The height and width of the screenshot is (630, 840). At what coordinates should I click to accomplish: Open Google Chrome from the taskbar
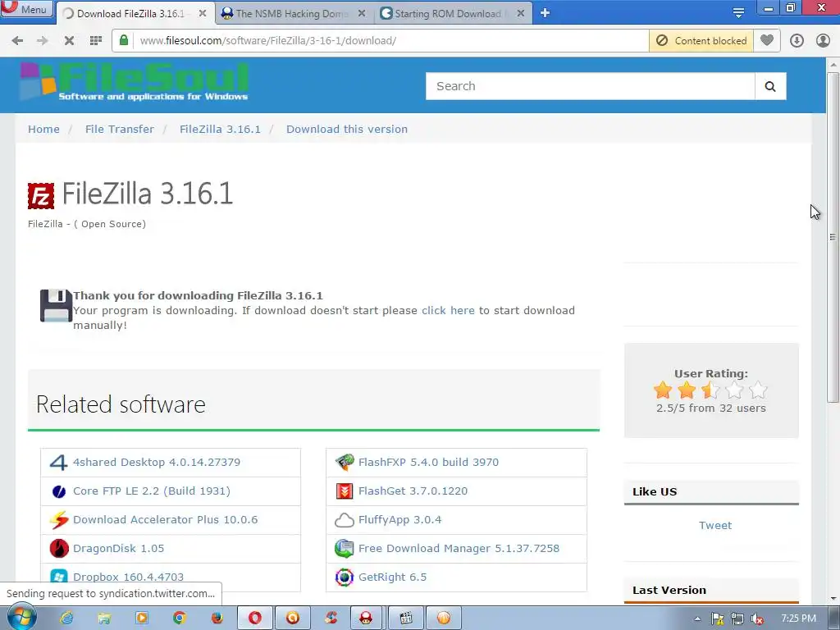point(180,619)
